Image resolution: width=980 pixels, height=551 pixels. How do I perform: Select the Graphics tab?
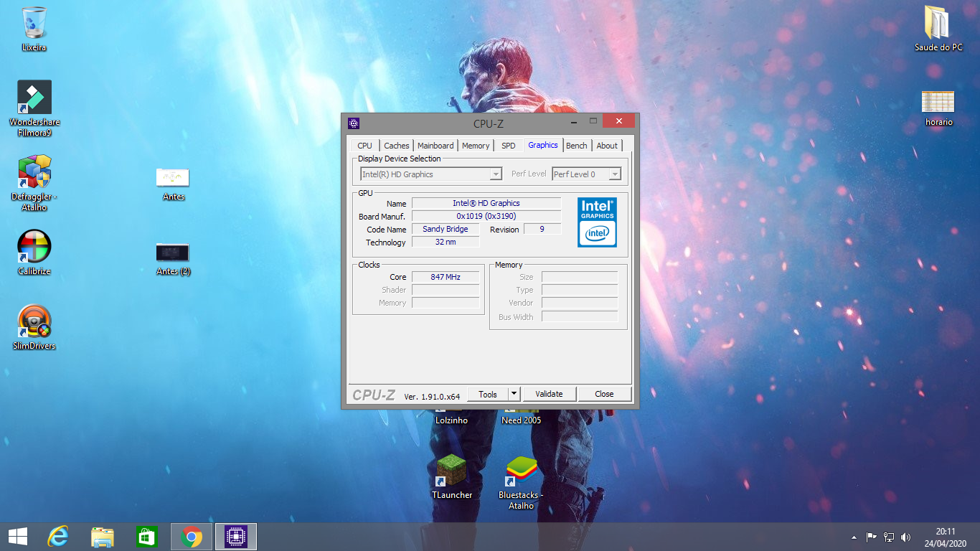pos(543,145)
